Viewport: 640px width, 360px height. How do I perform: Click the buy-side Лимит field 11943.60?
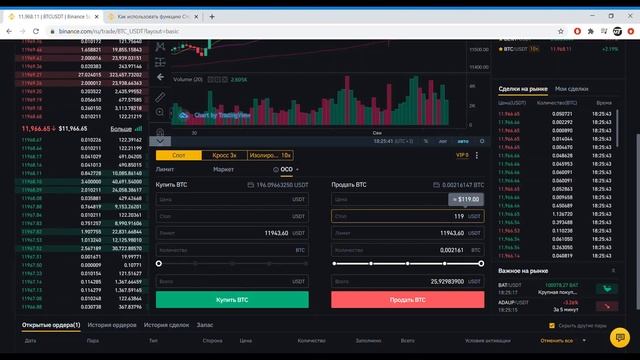click(232, 233)
